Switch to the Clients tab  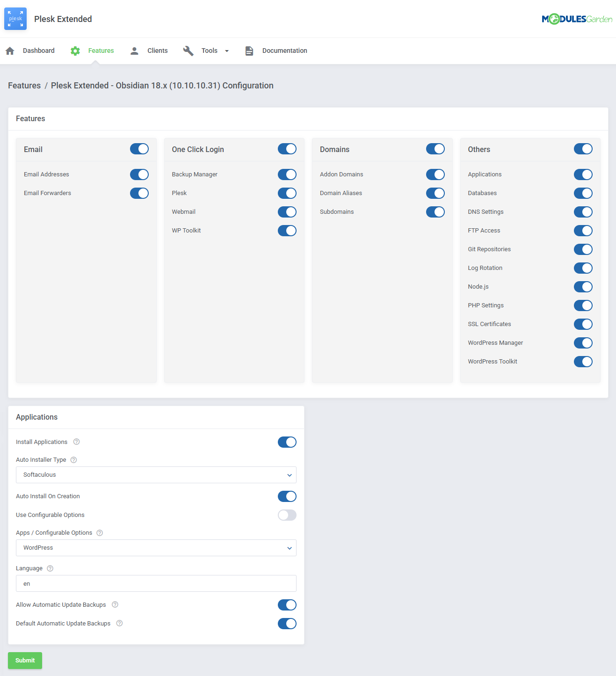pyautogui.click(x=157, y=51)
